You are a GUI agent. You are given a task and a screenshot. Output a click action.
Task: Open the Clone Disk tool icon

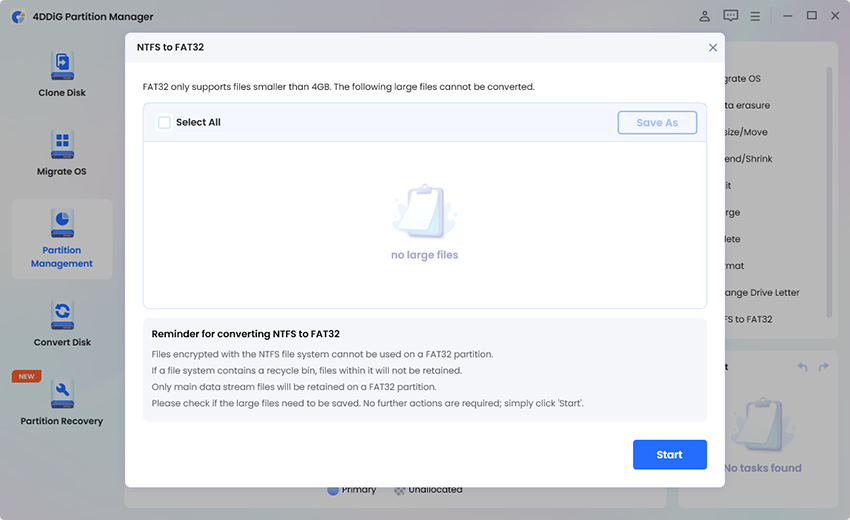tap(62, 66)
